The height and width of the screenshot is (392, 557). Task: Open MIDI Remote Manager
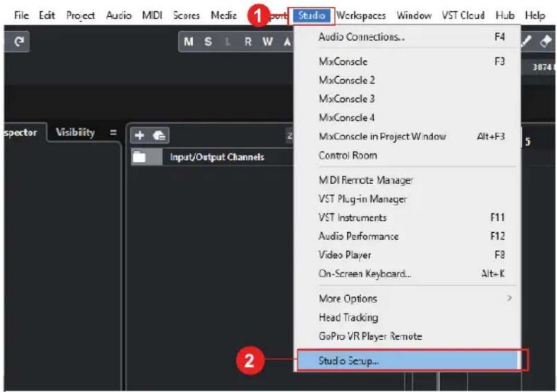point(408,181)
